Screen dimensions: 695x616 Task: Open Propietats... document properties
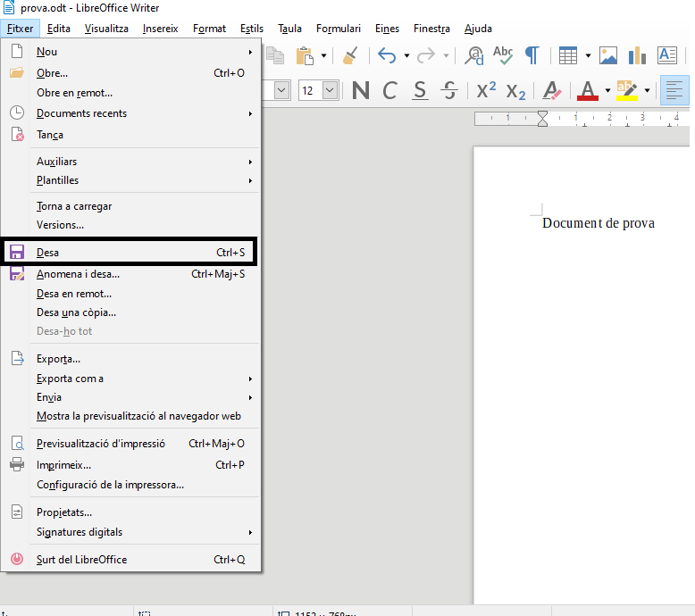click(x=131, y=512)
